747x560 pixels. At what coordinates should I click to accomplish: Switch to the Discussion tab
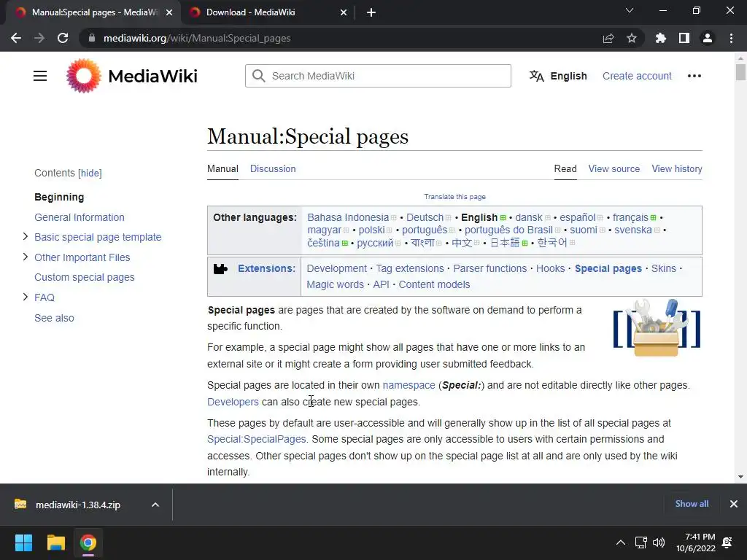pyautogui.click(x=273, y=168)
